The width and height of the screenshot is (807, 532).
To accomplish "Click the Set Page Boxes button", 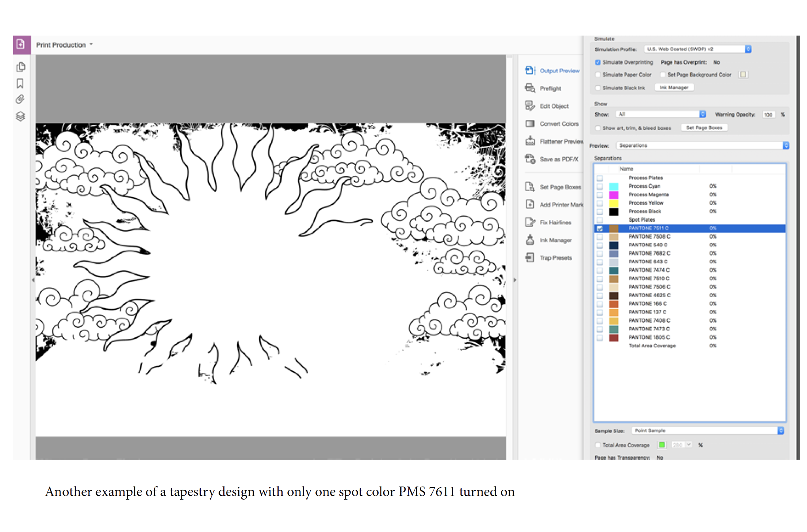I will [x=704, y=128].
